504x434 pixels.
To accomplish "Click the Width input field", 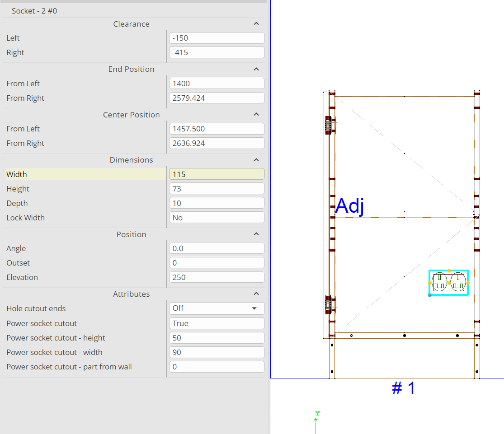I will [x=217, y=174].
